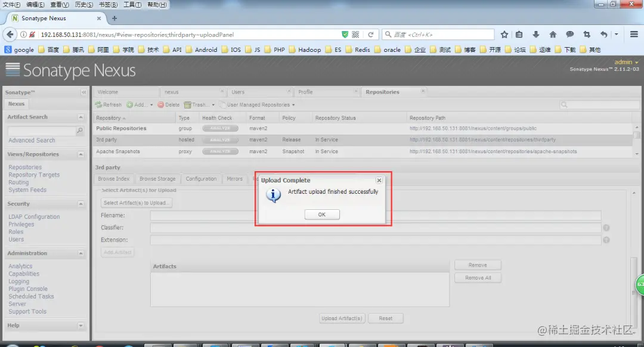
Task: Collapse the Administration section
Action: [80, 253]
